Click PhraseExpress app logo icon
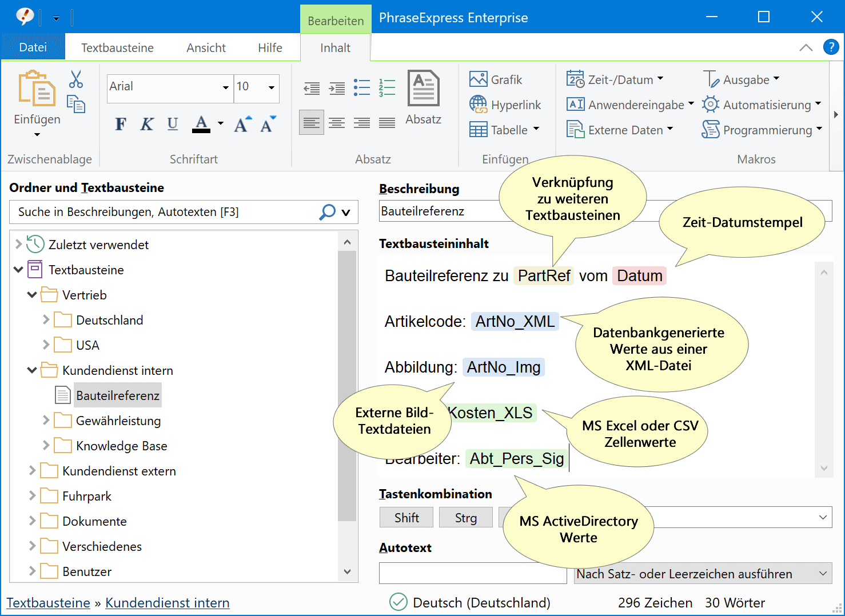 tap(25, 17)
